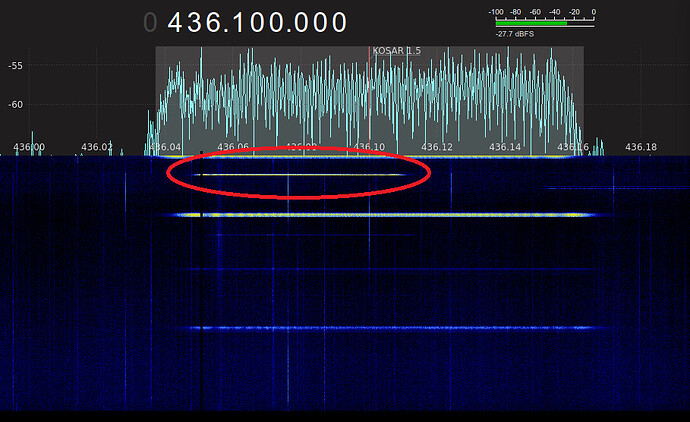The height and width of the screenshot is (422, 690).
Task: Click the -55 dB axis label
Action: [x=15, y=66]
